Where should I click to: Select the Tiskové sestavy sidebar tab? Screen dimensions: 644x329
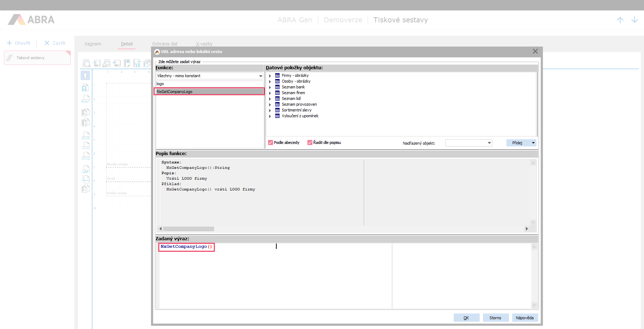pyautogui.click(x=37, y=58)
